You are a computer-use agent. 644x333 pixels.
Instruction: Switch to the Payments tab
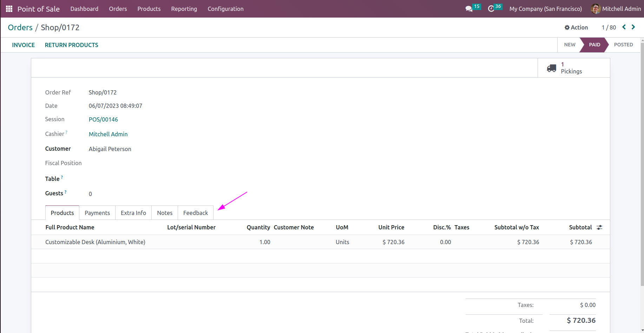[97, 213]
